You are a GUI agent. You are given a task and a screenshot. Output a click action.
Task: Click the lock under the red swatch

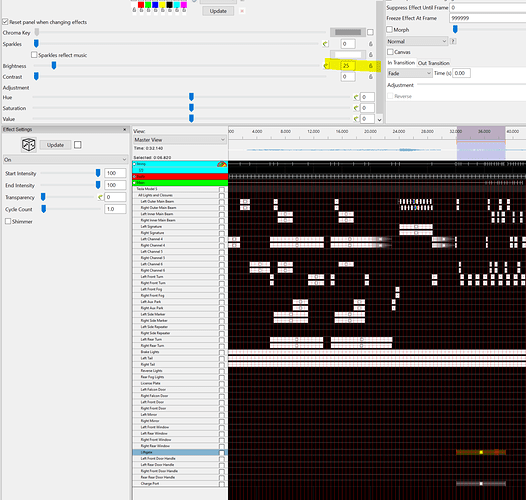click(x=141, y=11)
